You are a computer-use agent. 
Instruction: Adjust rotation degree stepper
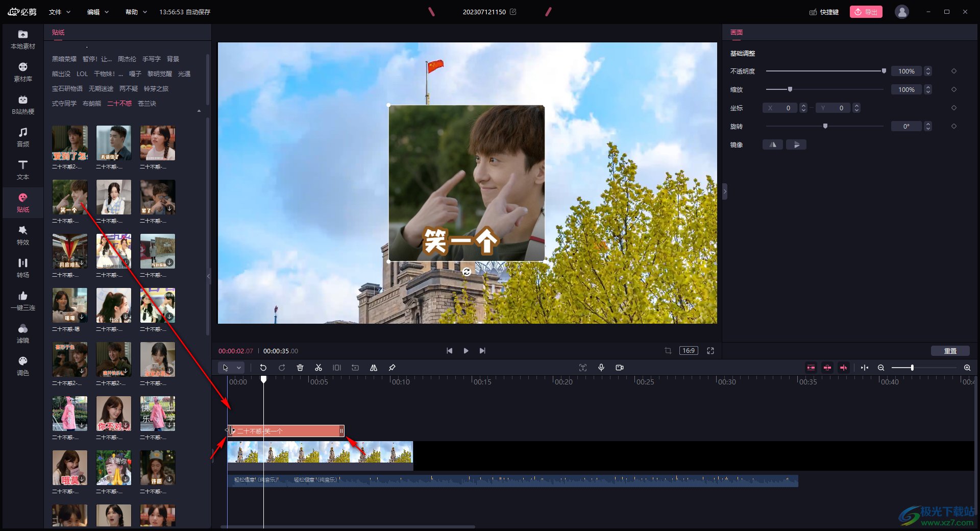point(928,126)
